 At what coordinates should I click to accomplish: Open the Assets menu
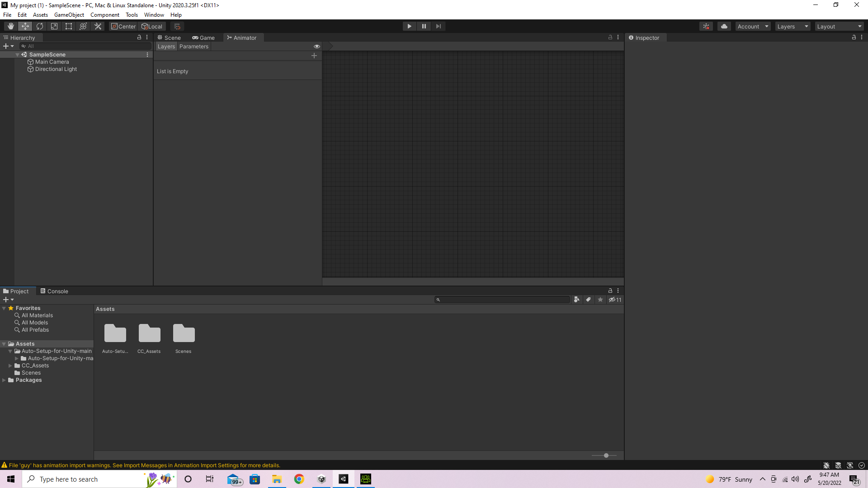pyautogui.click(x=40, y=15)
